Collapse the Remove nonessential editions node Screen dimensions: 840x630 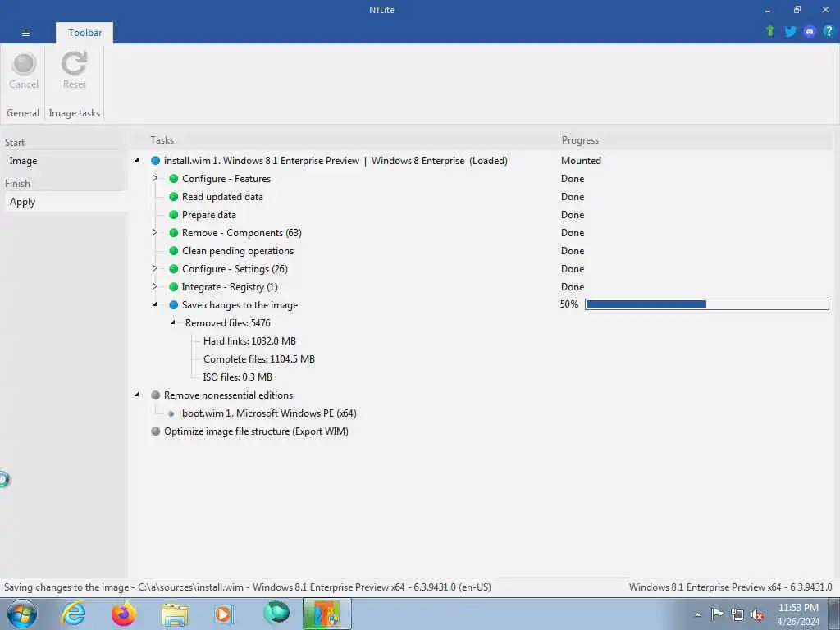[137, 395]
